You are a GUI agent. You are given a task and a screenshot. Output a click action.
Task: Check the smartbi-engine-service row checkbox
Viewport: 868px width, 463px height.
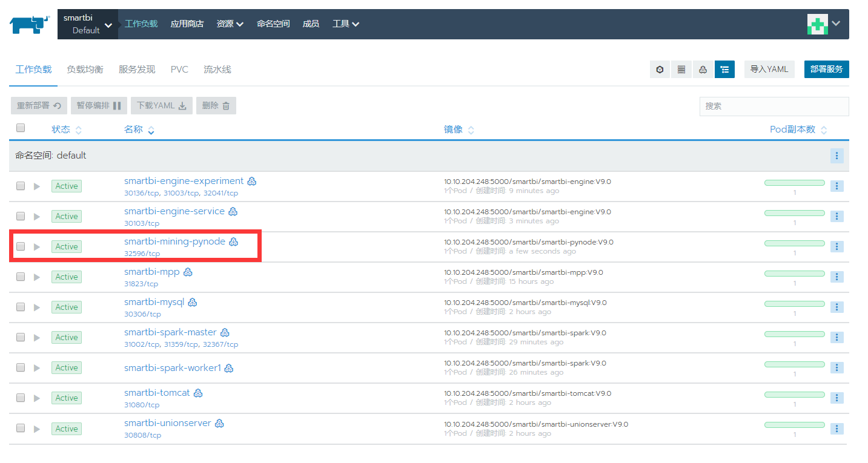21,216
